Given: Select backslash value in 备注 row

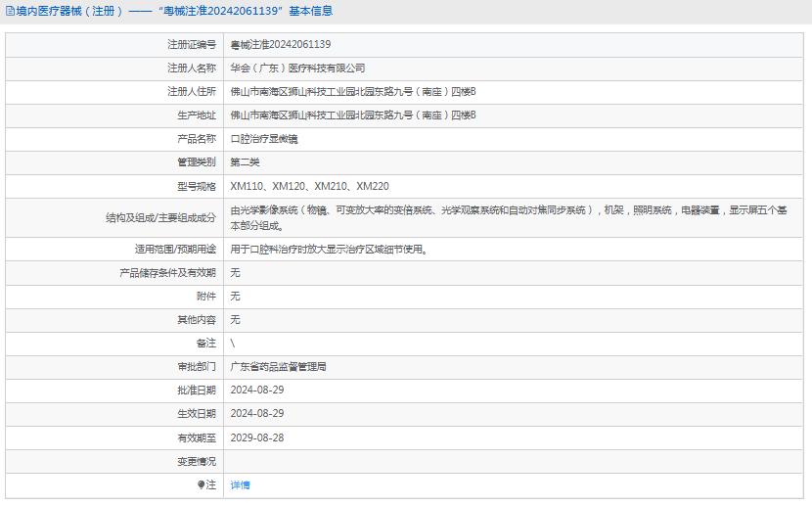Looking at the screenshot, I should (233, 343).
